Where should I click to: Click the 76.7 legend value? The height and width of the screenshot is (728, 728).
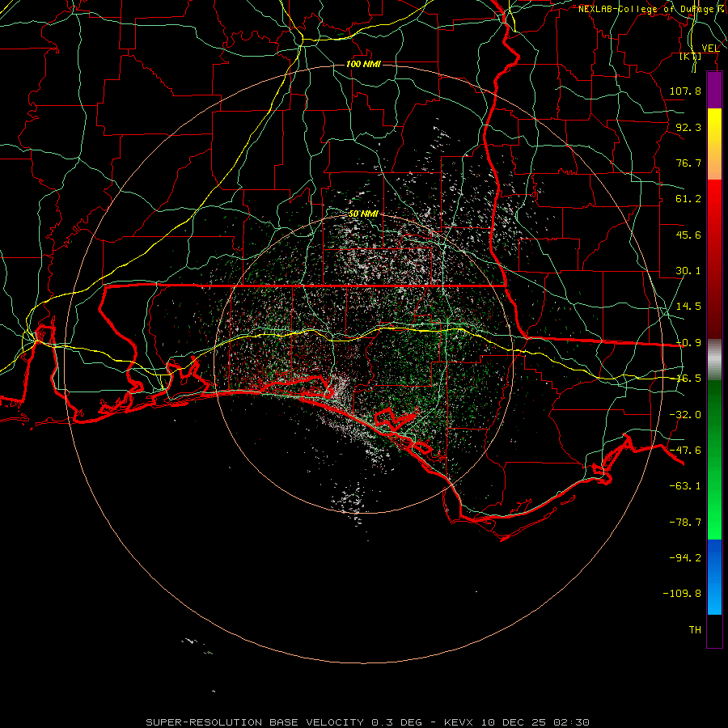pyautogui.click(x=688, y=163)
